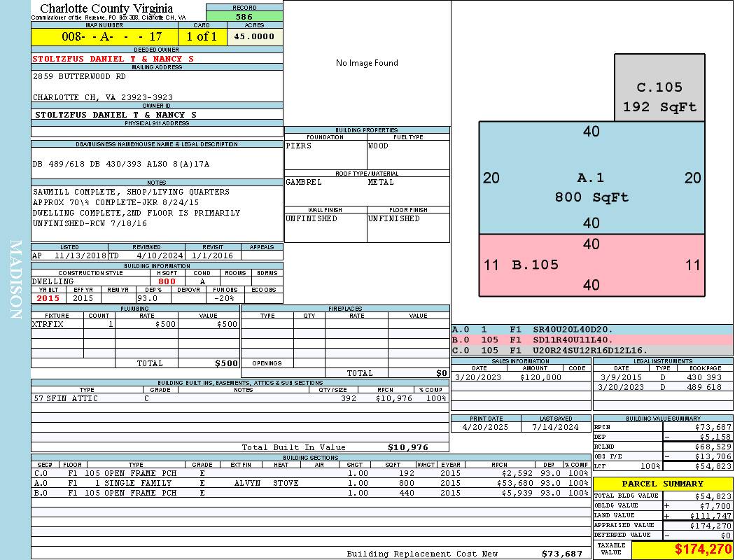Click the map number 008- -A- - - 17 field
This screenshot has width=735, height=560.
tap(104, 36)
